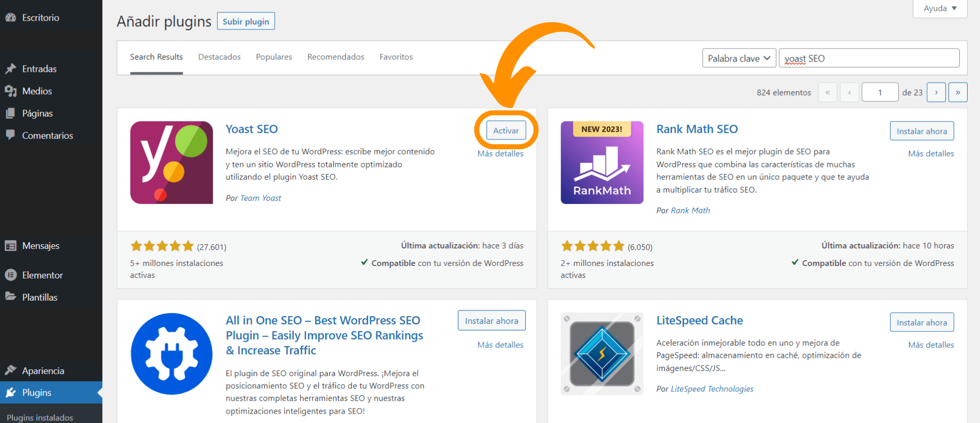980x423 pixels.
Task: Click the Plantillas folder icon
Action: coord(11,296)
